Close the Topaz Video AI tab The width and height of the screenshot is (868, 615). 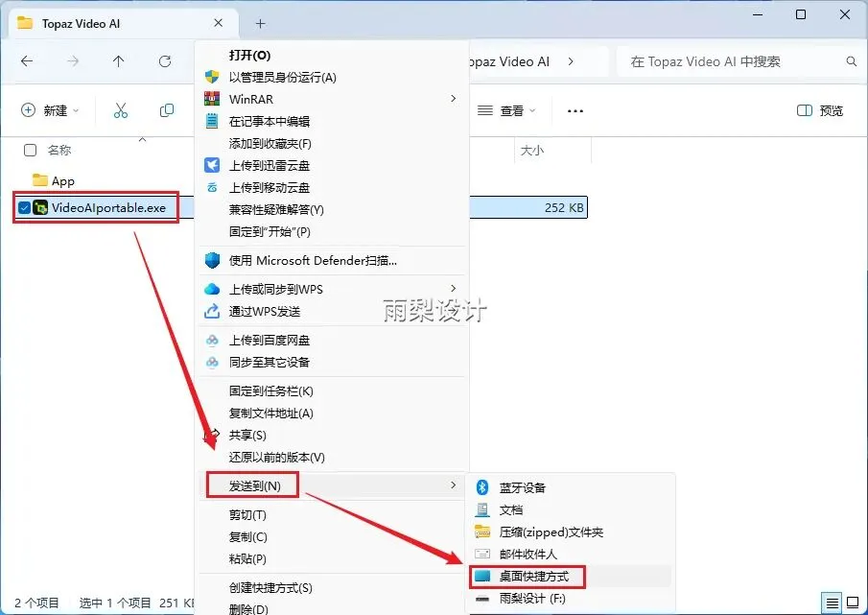[218, 23]
